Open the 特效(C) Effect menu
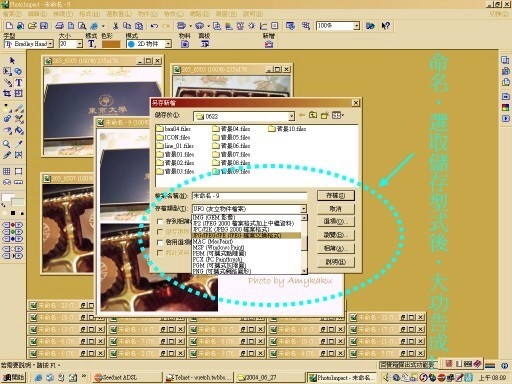The width and height of the screenshot is (512, 384). [x=174, y=14]
